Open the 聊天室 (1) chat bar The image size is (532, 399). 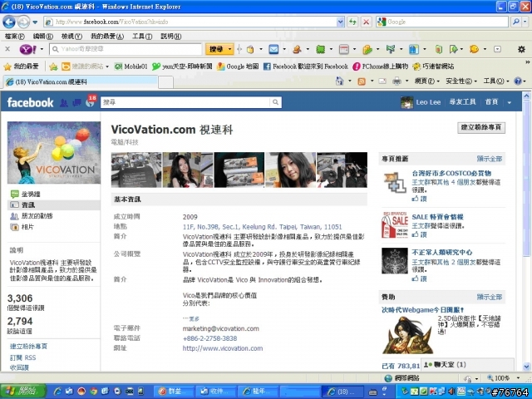(467, 365)
